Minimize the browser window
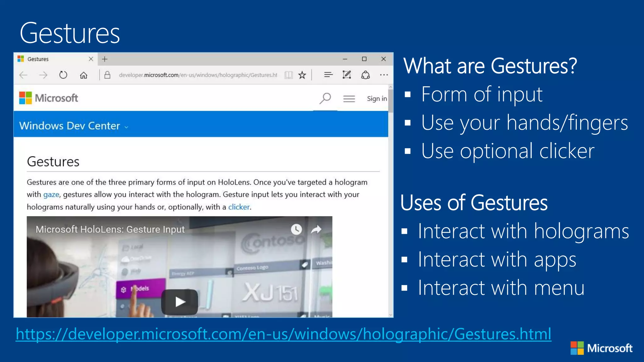The image size is (644, 362). tap(345, 59)
